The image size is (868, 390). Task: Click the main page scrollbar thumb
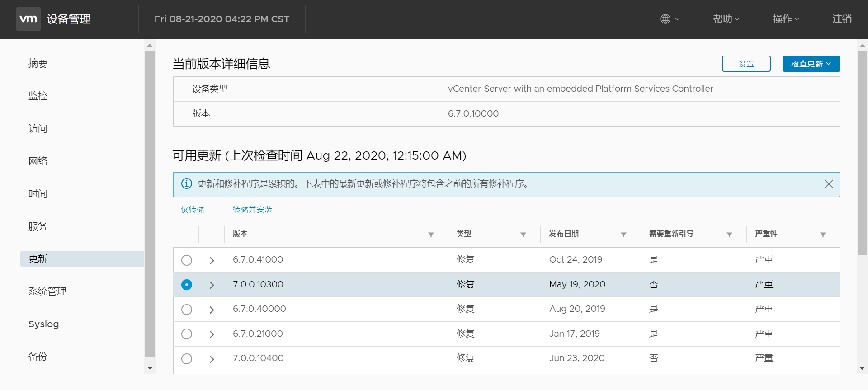pos(862,153)
